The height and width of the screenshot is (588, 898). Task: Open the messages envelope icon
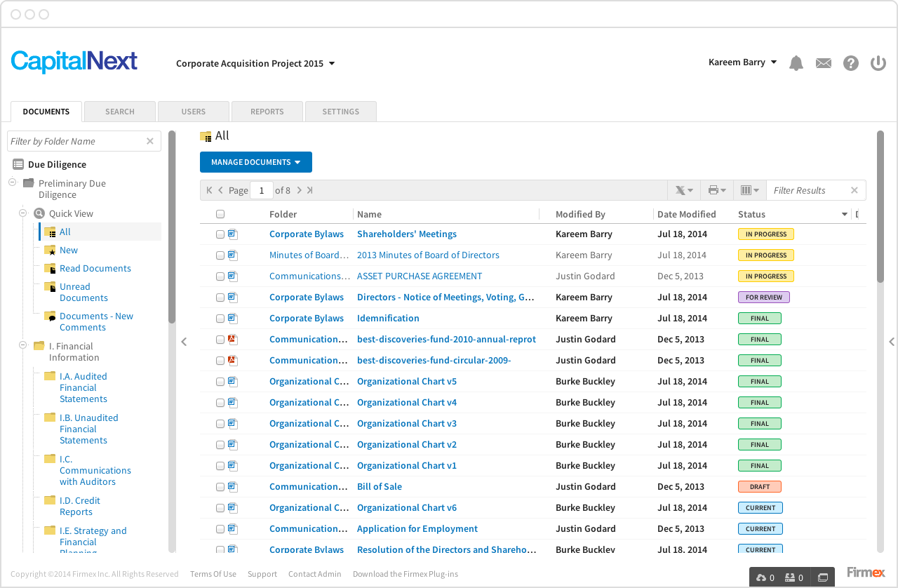[x=823, y=63]
